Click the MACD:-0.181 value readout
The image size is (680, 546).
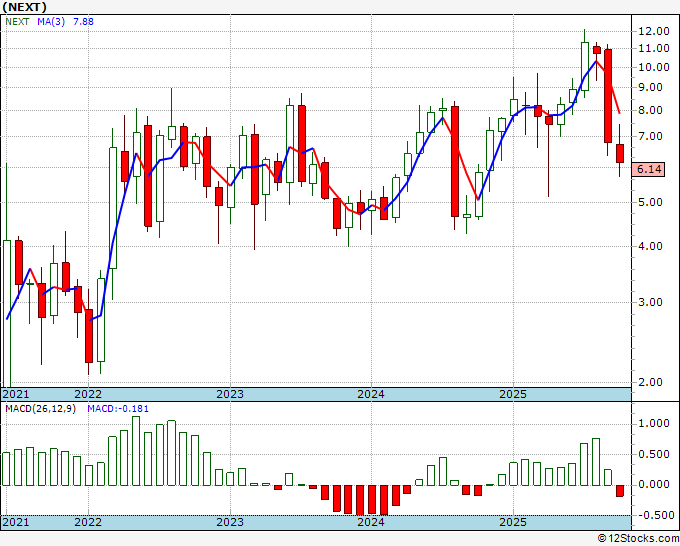118,409
